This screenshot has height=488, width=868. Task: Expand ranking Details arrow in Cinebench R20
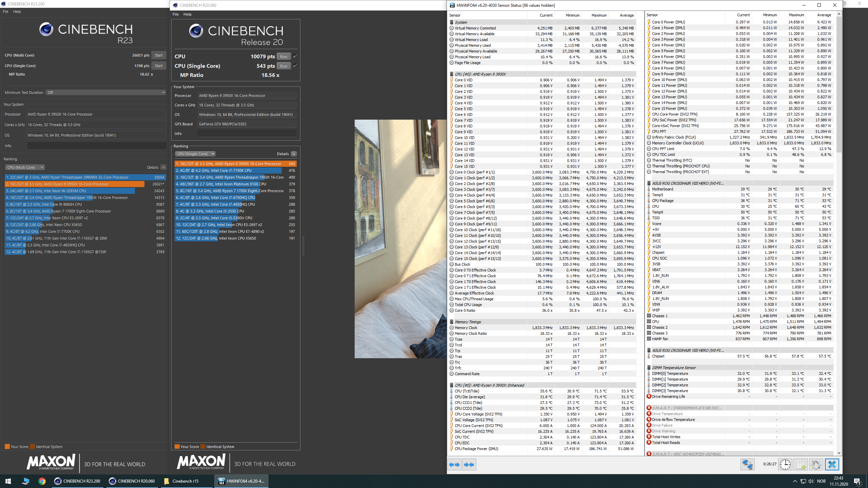coord(294,154)
